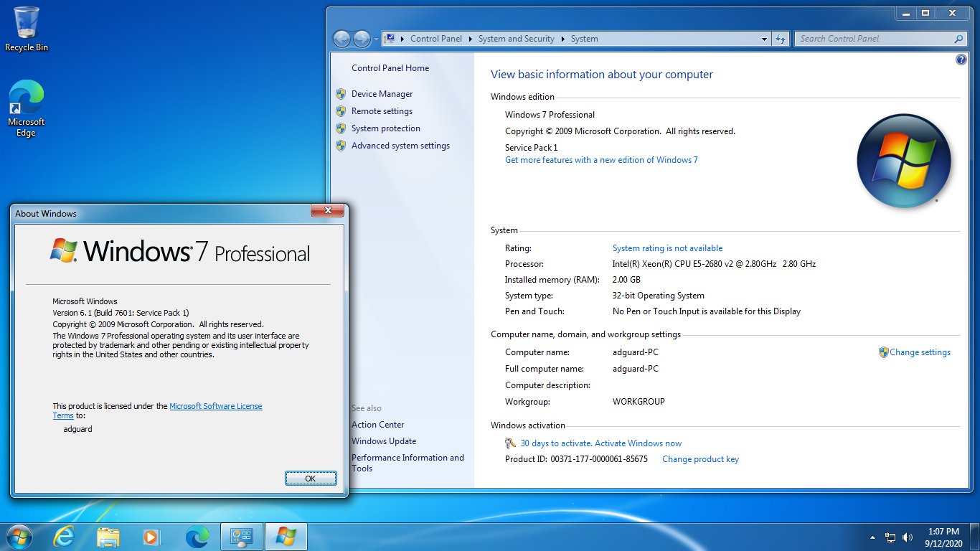Open the Microsoft Software License Terms link
The height and width of the screenshot is (551, 980).
[x=216, y=406]
